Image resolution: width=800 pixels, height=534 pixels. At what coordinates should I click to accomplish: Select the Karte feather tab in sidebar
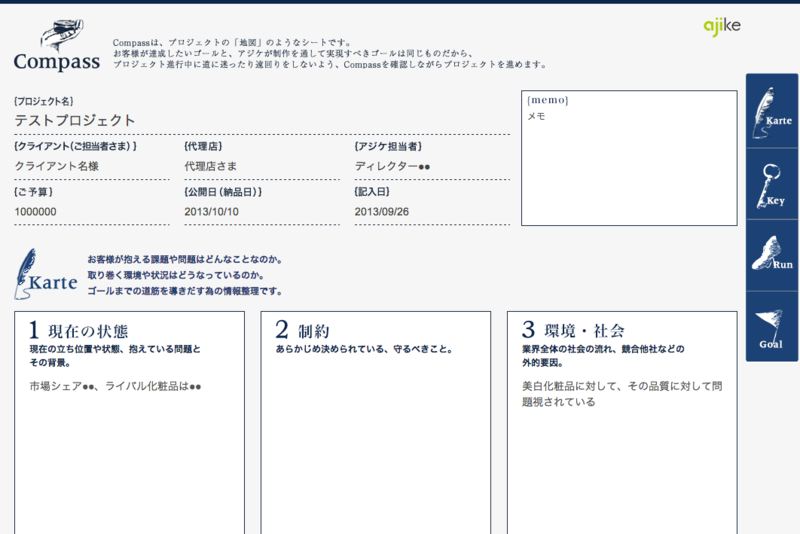pyautogui.click(x=771, y=111)
